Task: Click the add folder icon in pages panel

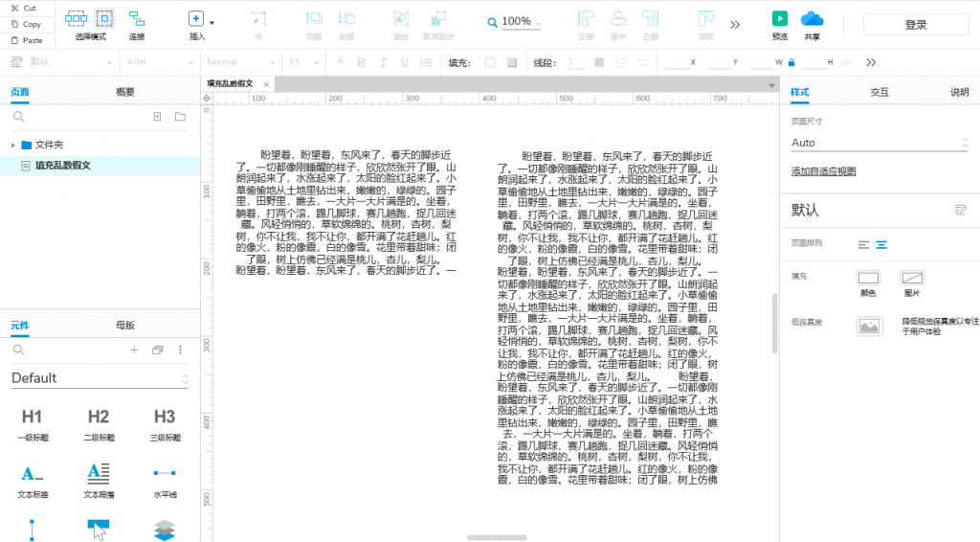Action: coord(180,117)
